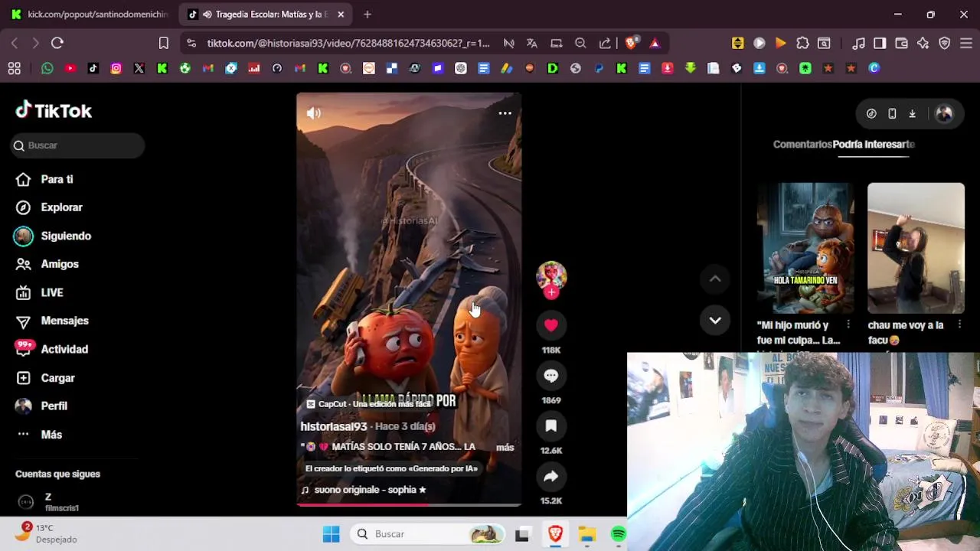Go to the next video arrow
This screenshot has height=551, width=980.
click(715, 321)
